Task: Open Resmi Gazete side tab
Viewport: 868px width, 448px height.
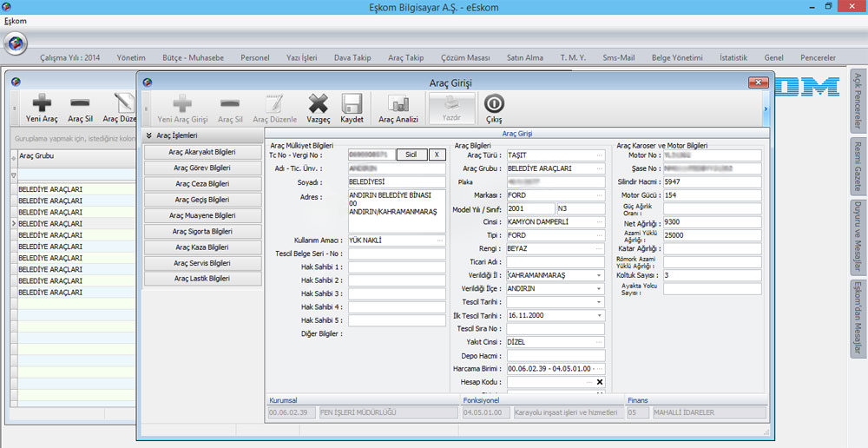Action: pos(858,166)
